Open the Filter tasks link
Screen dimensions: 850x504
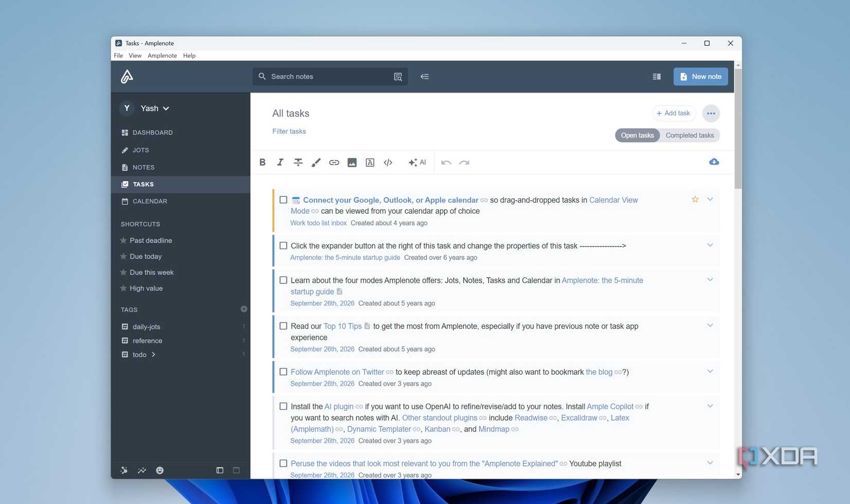coord(289,131)
